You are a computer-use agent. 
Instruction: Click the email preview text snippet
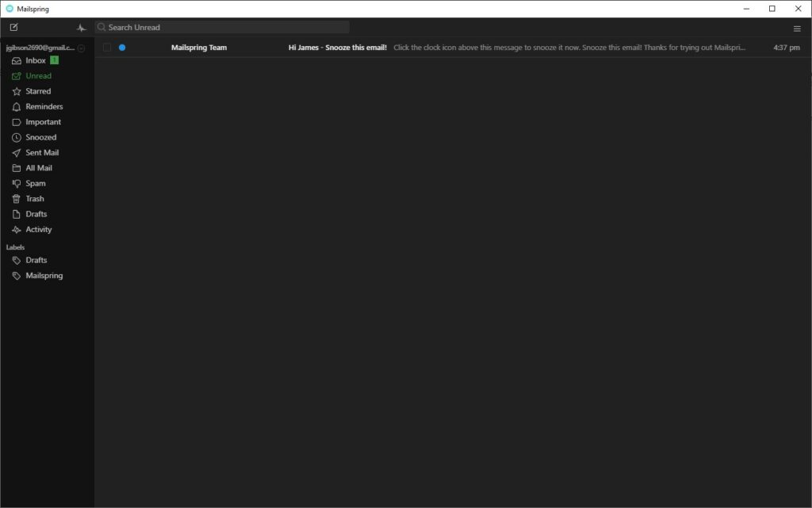(x=569, y=48)
